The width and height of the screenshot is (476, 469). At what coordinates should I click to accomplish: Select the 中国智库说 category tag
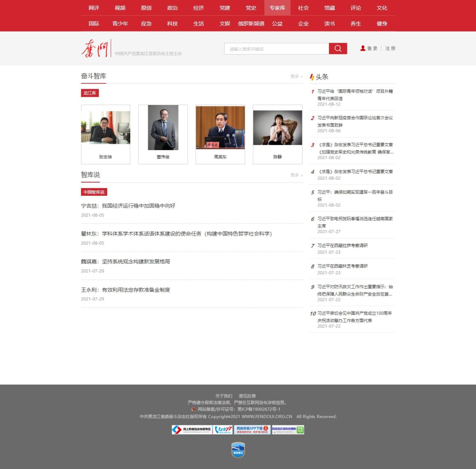94,192
